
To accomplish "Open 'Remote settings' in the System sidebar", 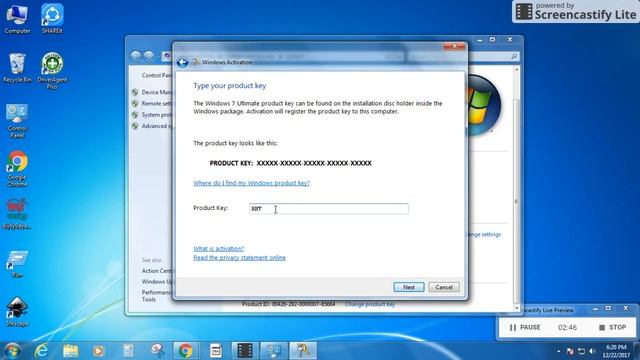I will click(x=157, y=104).
